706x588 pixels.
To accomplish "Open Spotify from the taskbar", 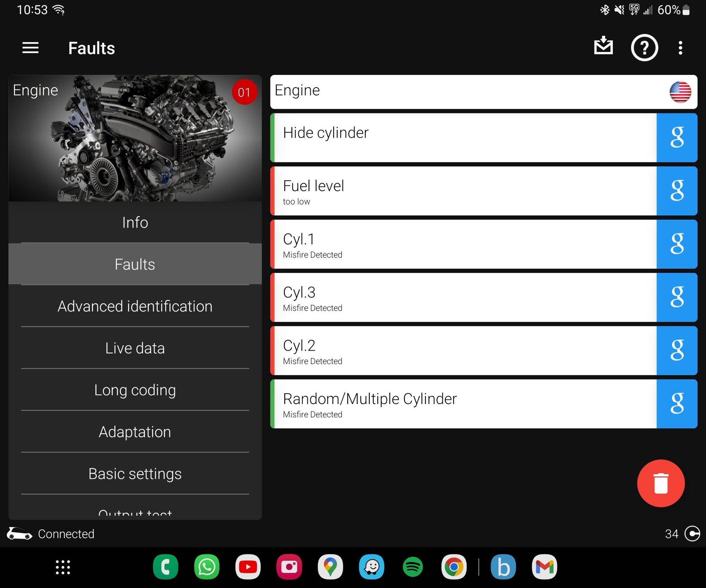I will click(x=413, y=567).
